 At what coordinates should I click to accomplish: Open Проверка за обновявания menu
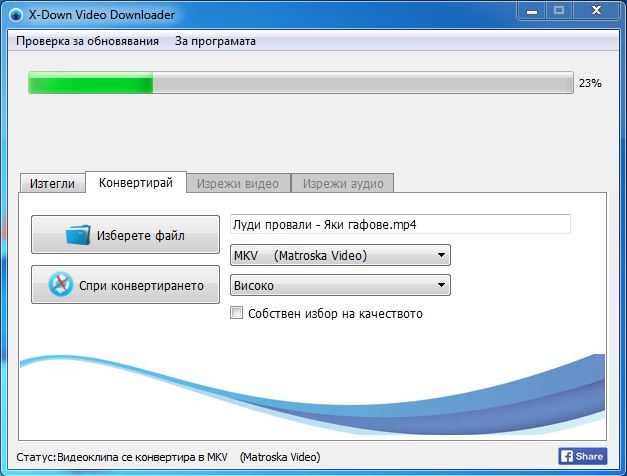[x=87, y=41]
